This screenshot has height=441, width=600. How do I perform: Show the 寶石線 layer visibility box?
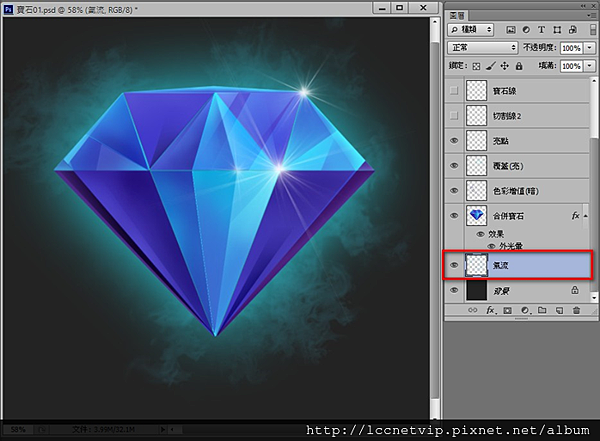tap(454, 91)
